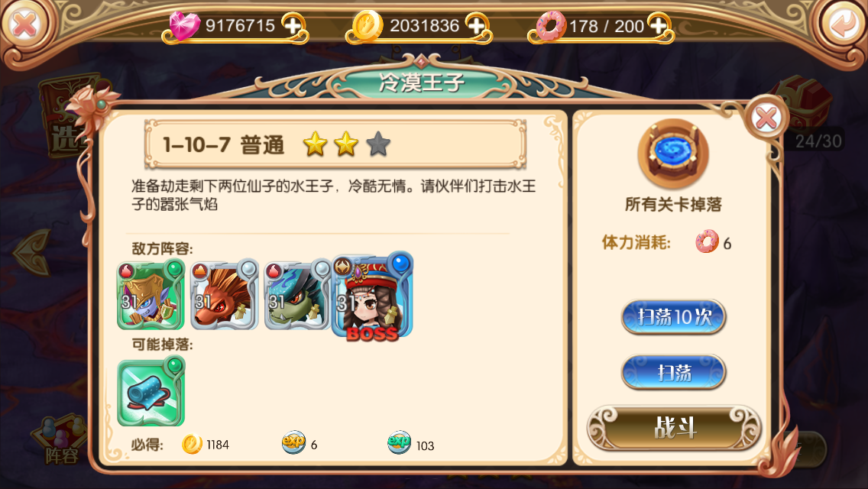Inspect the blue scroll drop item

[151, 391]
